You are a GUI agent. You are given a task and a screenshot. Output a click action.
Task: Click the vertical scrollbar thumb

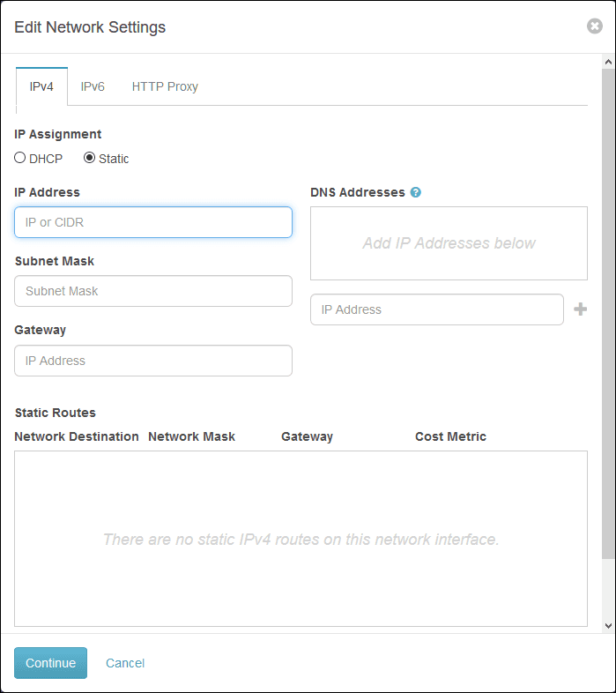click(x=608, y=309)
